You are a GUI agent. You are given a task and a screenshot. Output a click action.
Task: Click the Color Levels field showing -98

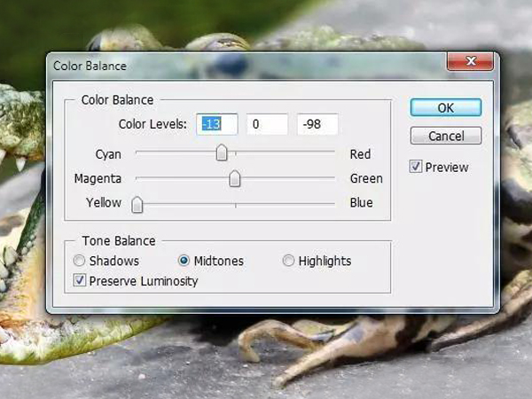point(317,125)
